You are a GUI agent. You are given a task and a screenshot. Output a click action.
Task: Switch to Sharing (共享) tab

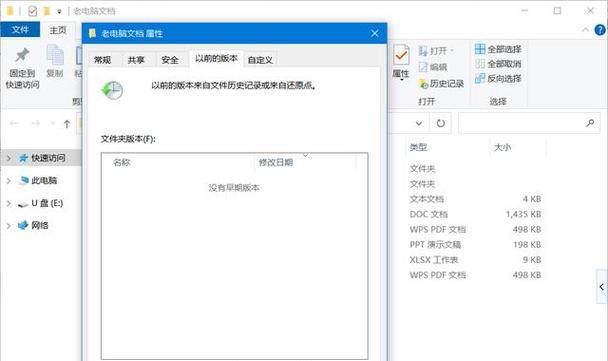[x=136, y=60]
